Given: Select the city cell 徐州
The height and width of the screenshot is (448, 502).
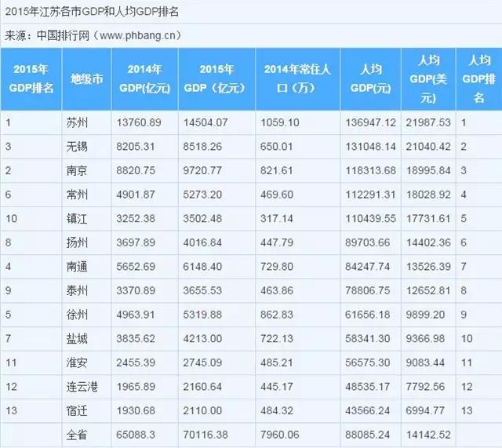Looking at the screenshot, I should pyautogui.click(x=77, y=315).
